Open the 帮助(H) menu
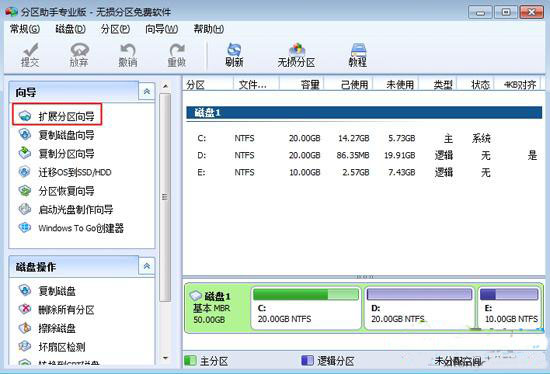Screen dimensions: 550x374 pos(209,29)
